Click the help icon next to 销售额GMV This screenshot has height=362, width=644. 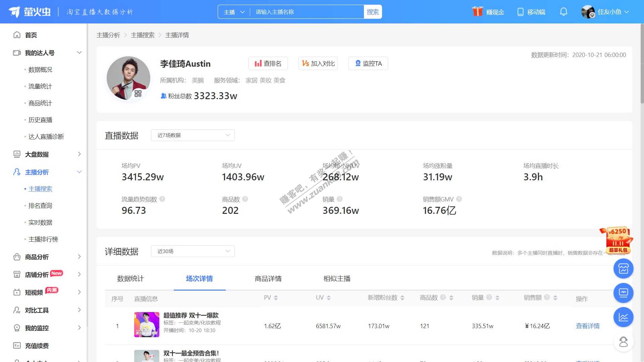point(459,199)
